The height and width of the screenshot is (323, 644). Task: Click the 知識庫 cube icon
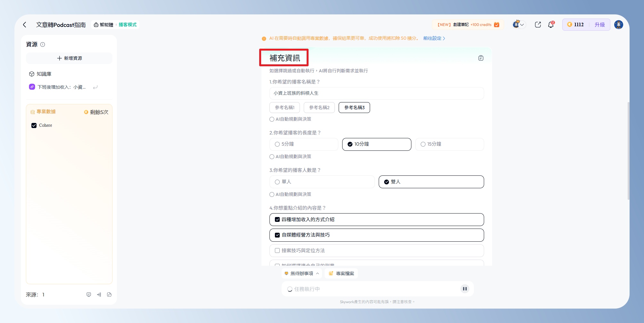click(x=32, y=74)
